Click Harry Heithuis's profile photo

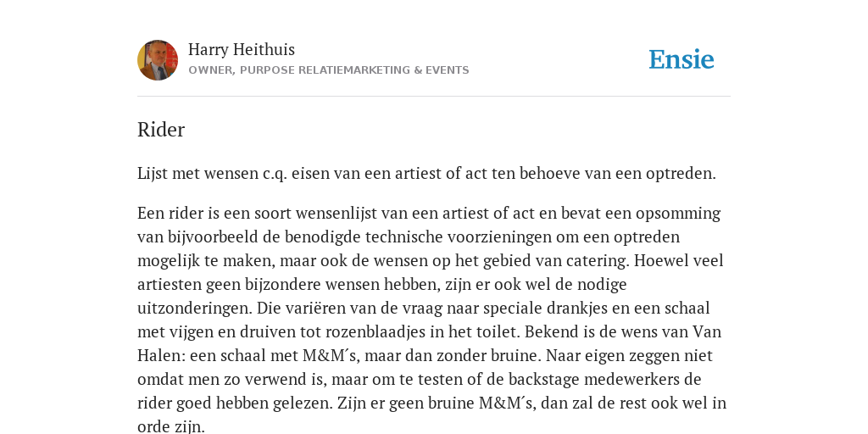158,60
